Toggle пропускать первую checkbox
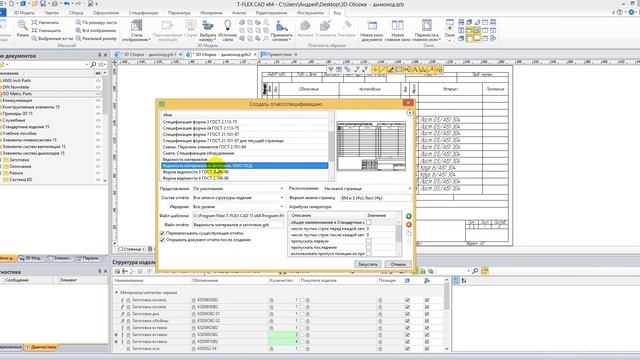This screenshot has width=640, height=360. tap(369, 241)
